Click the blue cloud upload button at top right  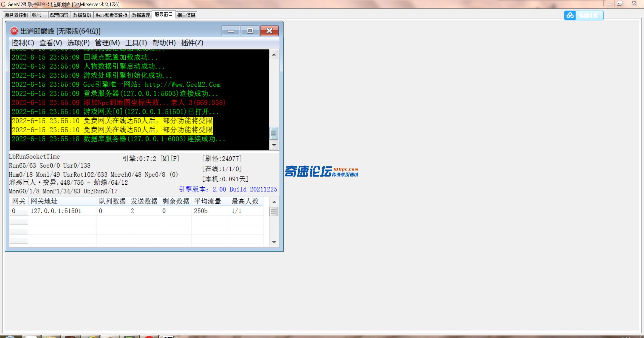click(x=584, y=15)
